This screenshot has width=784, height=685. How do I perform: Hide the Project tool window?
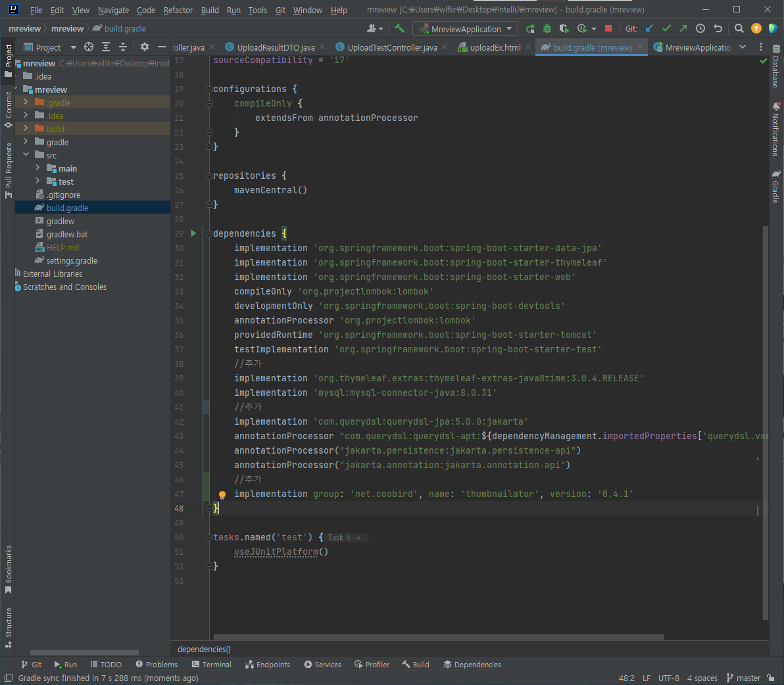coord(162,47)
